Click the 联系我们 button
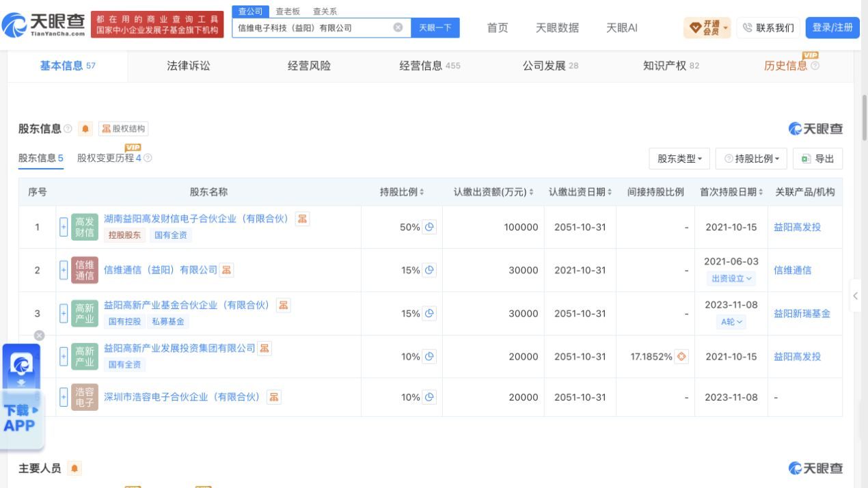 (x=768, y=27)
